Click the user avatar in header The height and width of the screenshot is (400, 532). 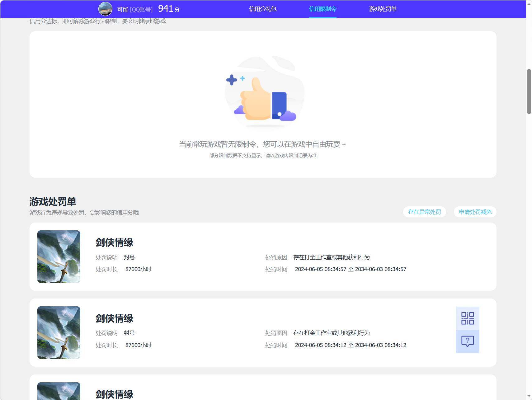(105, 9)
